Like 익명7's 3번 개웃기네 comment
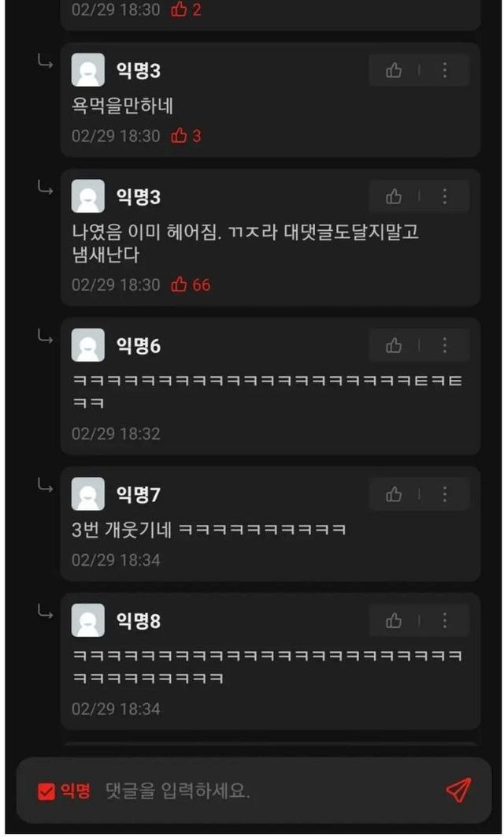The width and height of the screenshot is (504, 837). pyautogui.click(x=394, y=494)
